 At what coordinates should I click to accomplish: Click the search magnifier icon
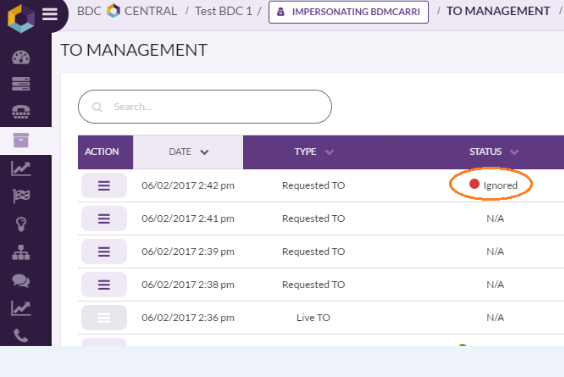tap(97, 107)
